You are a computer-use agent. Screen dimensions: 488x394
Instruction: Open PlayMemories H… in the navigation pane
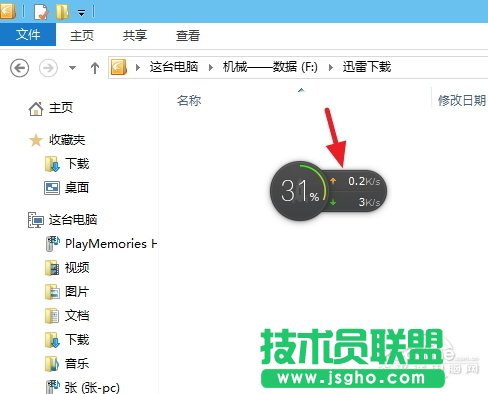pyautogui.click(x=111, y=244)
